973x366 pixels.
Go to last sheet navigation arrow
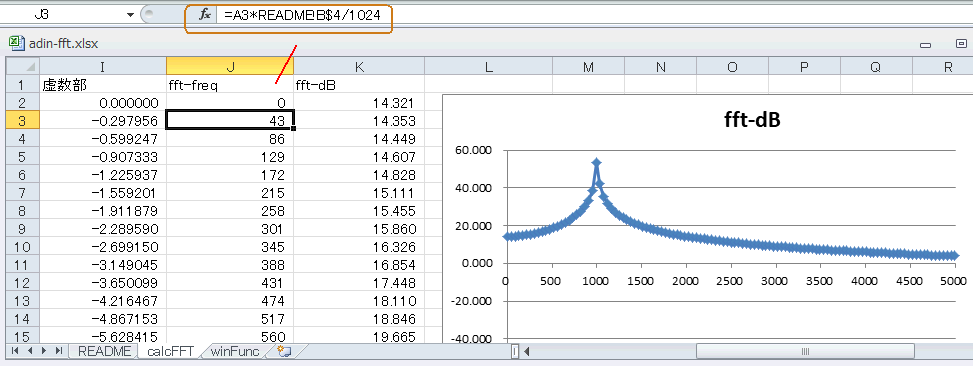point(59,351)
